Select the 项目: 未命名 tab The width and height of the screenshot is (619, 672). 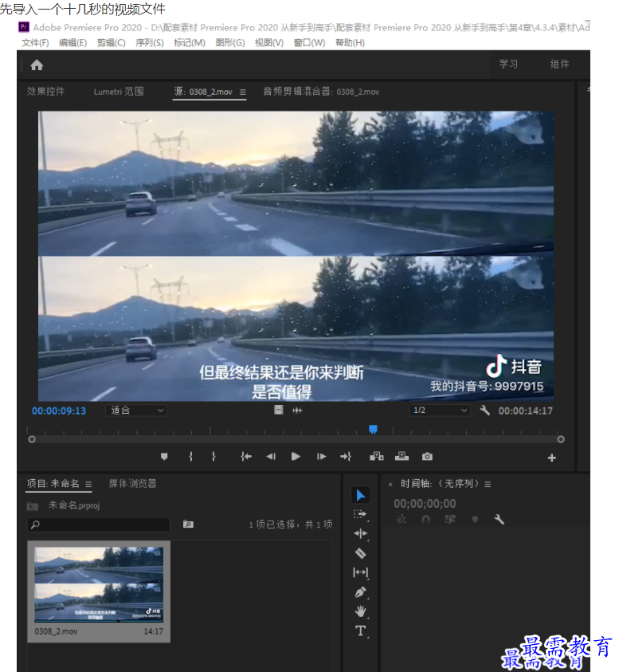[53, 483]
